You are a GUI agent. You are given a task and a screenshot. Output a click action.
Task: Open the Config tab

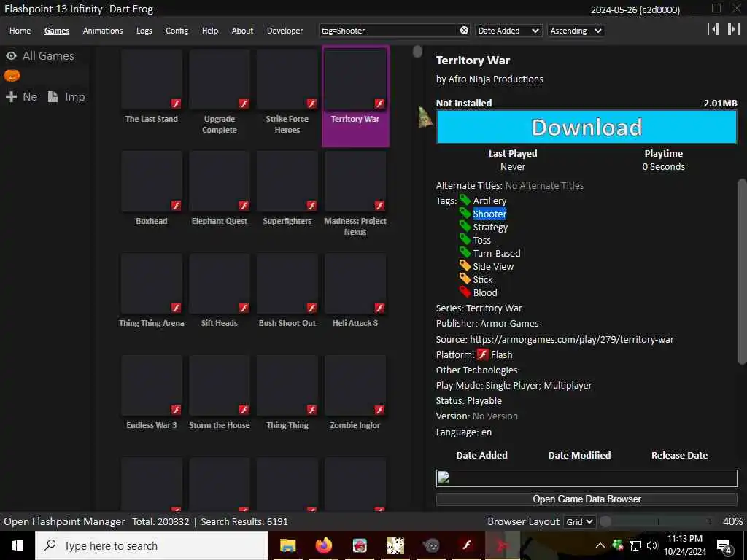pos(177,31)
